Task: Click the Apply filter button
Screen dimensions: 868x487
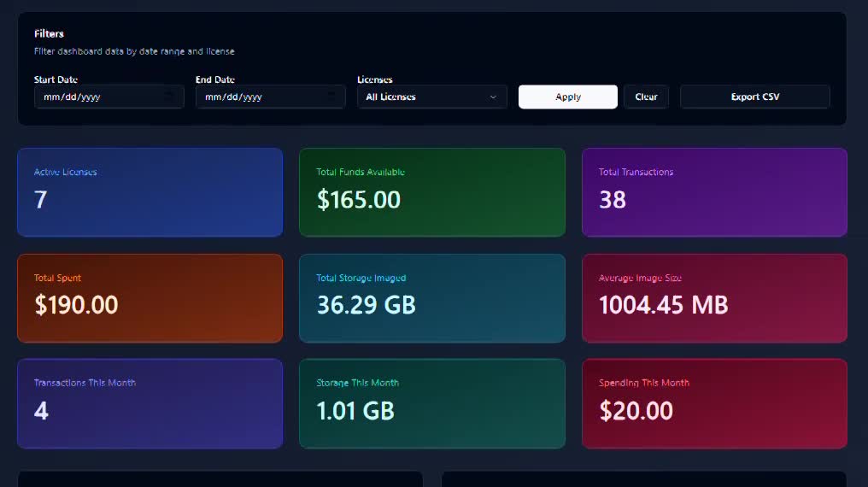Action: point(567,97)
